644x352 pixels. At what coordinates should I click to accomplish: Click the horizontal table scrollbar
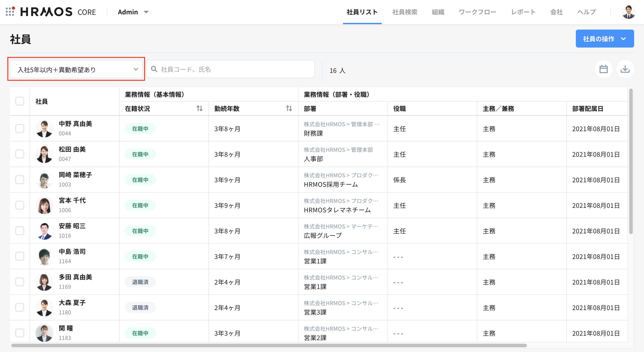269,345
